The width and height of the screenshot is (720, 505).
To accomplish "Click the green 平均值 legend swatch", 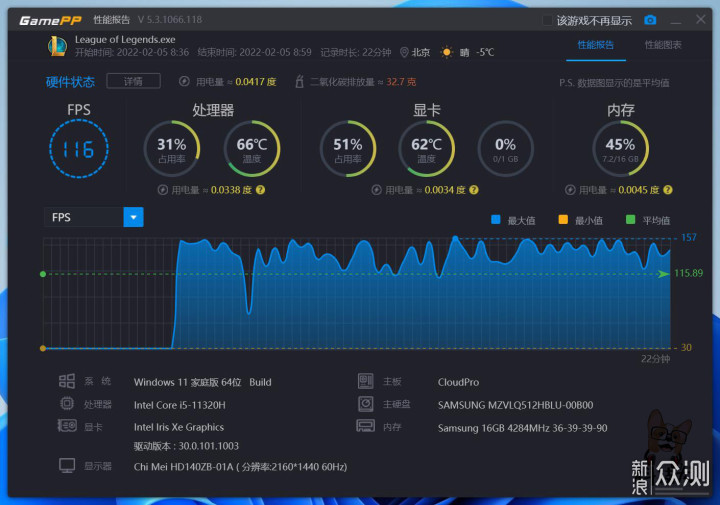I will click(x=630, y=219).
